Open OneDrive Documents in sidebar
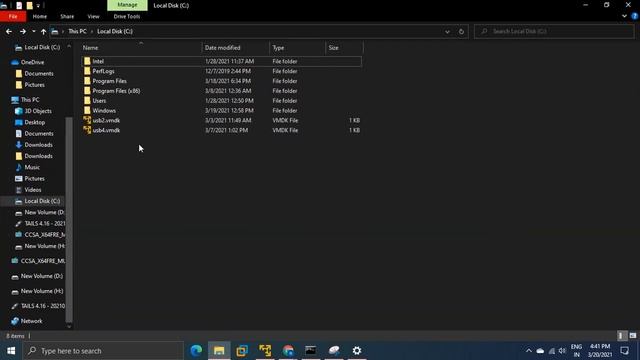Viewport: 640px width, 360px height. [39, 73]
